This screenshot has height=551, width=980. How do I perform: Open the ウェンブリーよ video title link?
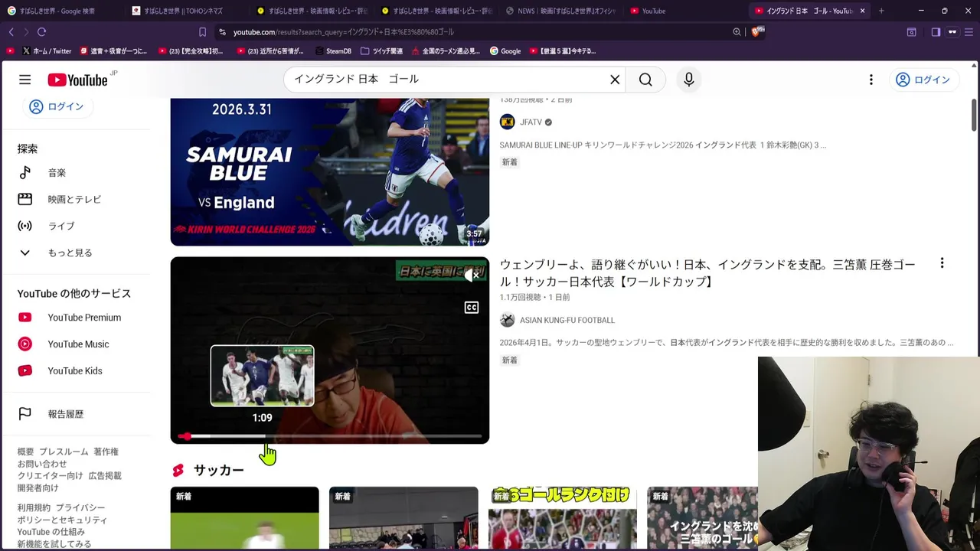pos(707,273)
